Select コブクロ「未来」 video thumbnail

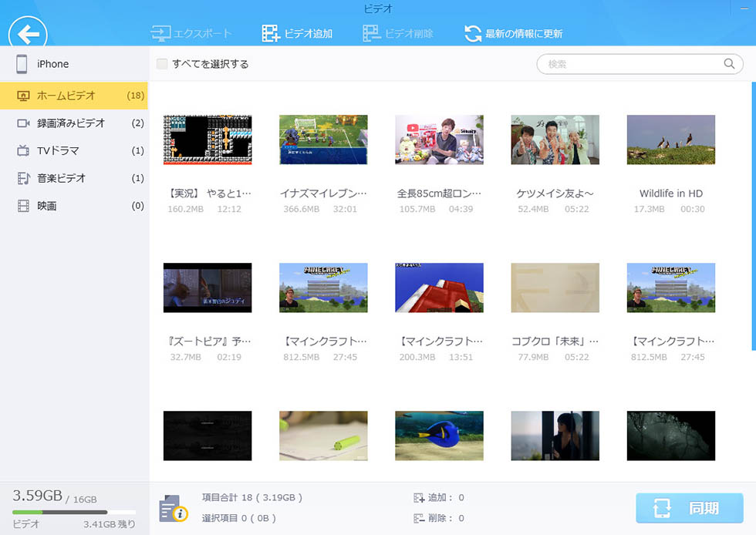click(555, 288)
